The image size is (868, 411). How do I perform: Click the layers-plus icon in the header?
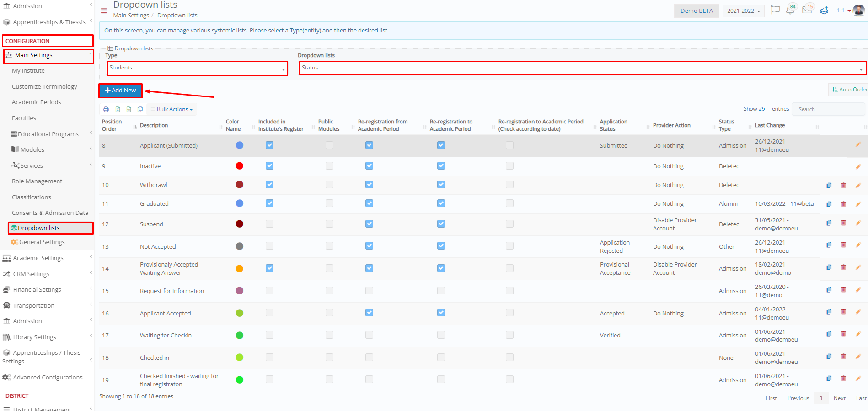point(824,10)
